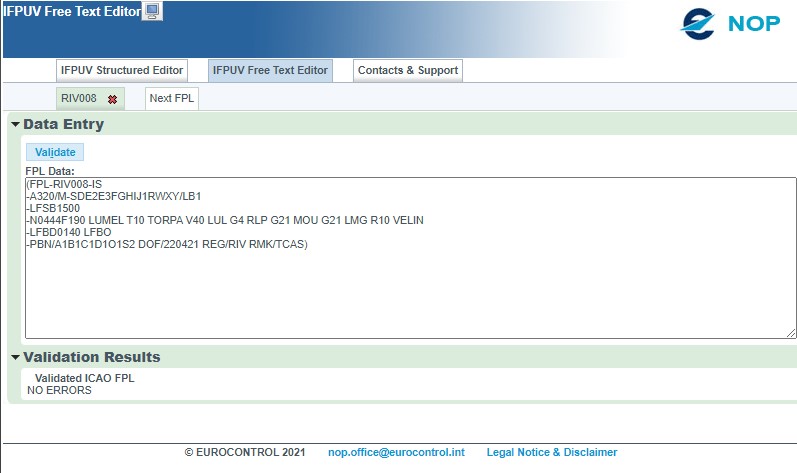Click the A320/M-SDE2E3FGHIJ1RWXY/LB1 line
This screenshot has height=473, width=797.
(114, 196)
